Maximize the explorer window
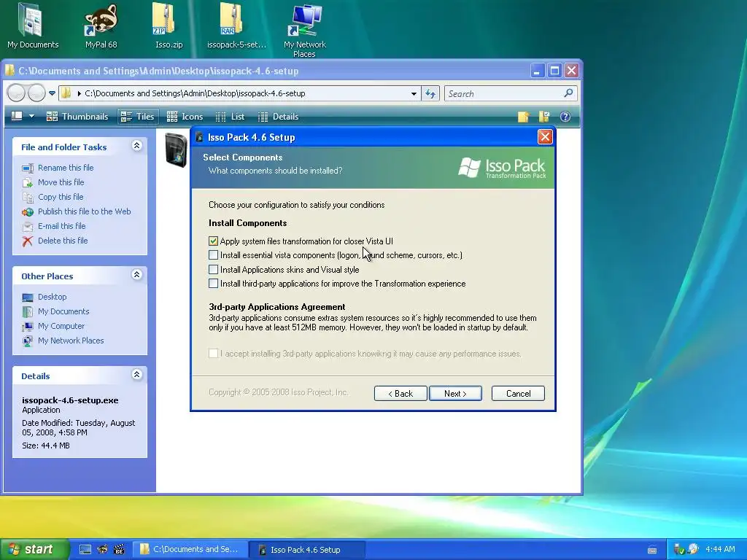Viewport: 747px width, 560px height. coord(554,71)
